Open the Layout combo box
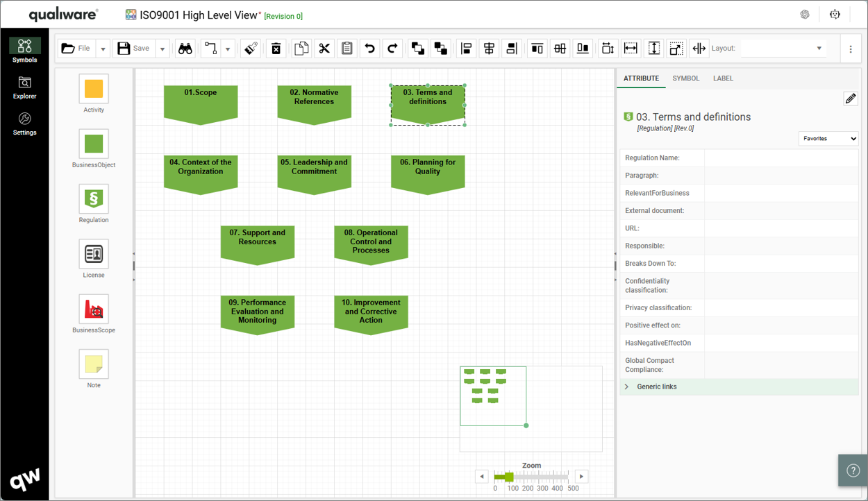This screenshot has height=501, width=868. [783, 49]
